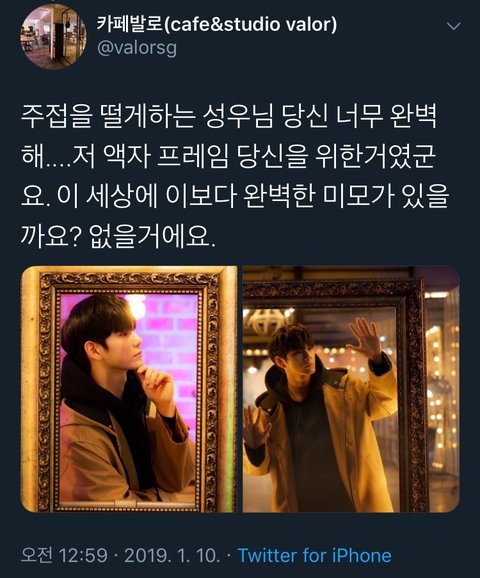Enlarge the image with the pink brick wall

(x=129, y=389)
